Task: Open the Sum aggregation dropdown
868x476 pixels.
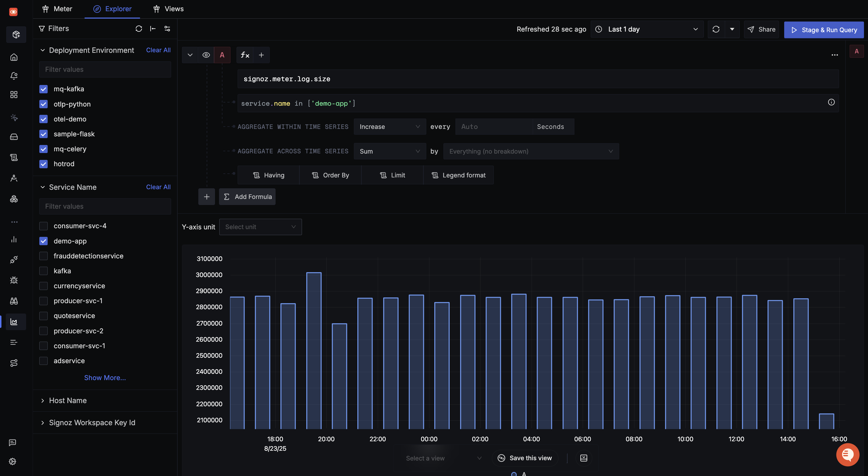Action: click(x=390, y=151)
